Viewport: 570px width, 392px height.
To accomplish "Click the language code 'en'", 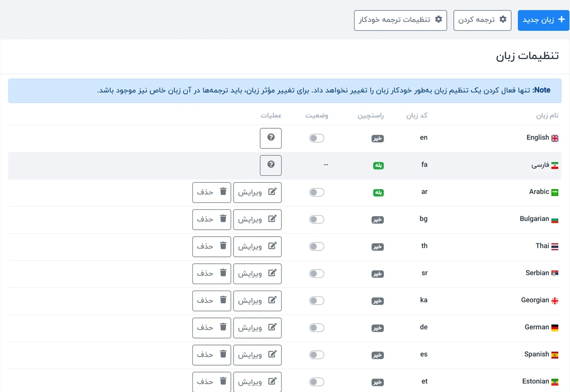I will click(424, 138).
